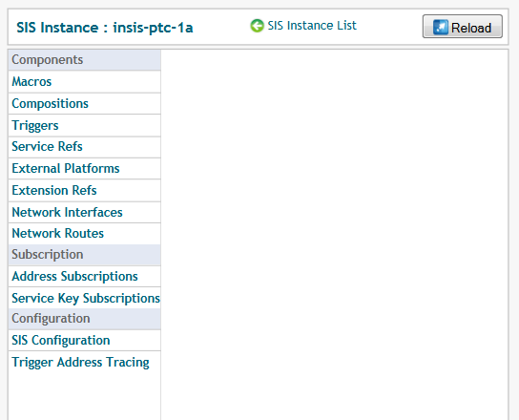Select Compositions in the sidebar

(x=50, y=104)
